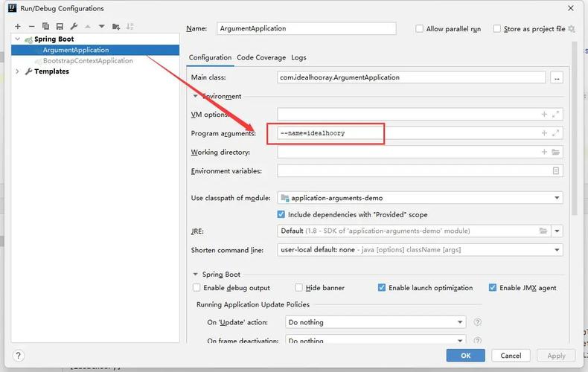Enable Allow parallel run checkbox

pos(420,29)
